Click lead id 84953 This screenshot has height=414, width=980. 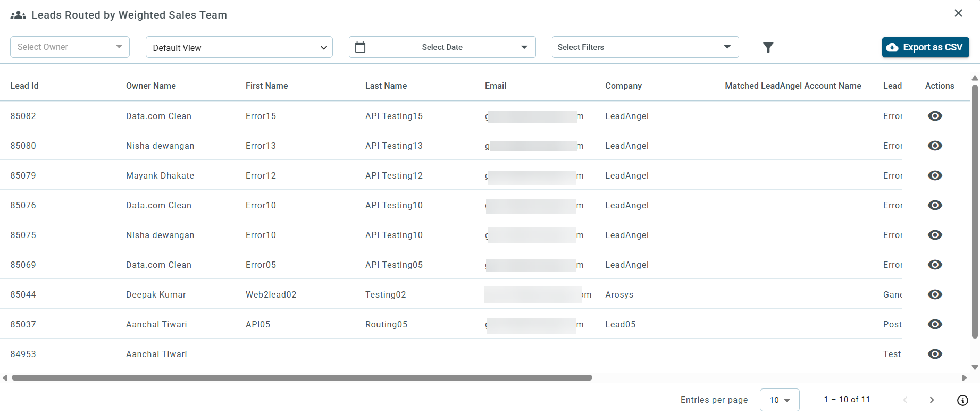tap(23, 354)
